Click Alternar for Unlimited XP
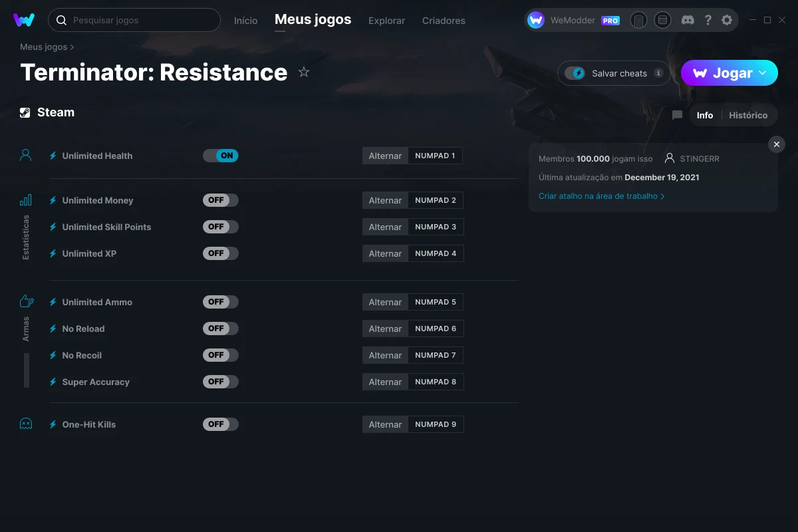The image size is (798, 532). (385, 253)
